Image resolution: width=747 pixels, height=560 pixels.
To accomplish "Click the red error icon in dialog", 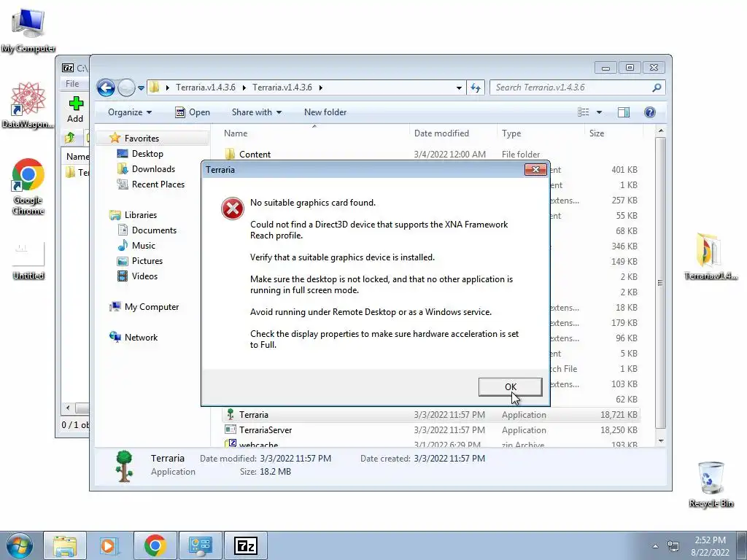I will pos(233,209).
